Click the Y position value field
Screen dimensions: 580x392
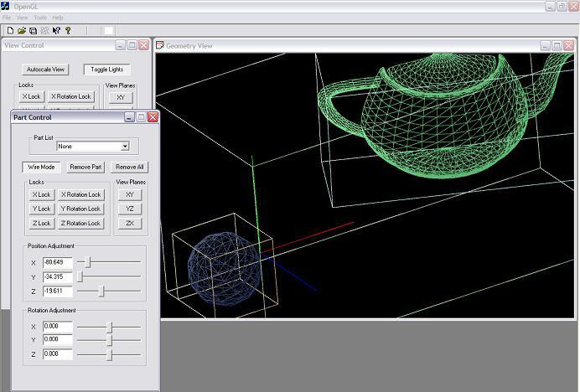(x=57, y=276)
